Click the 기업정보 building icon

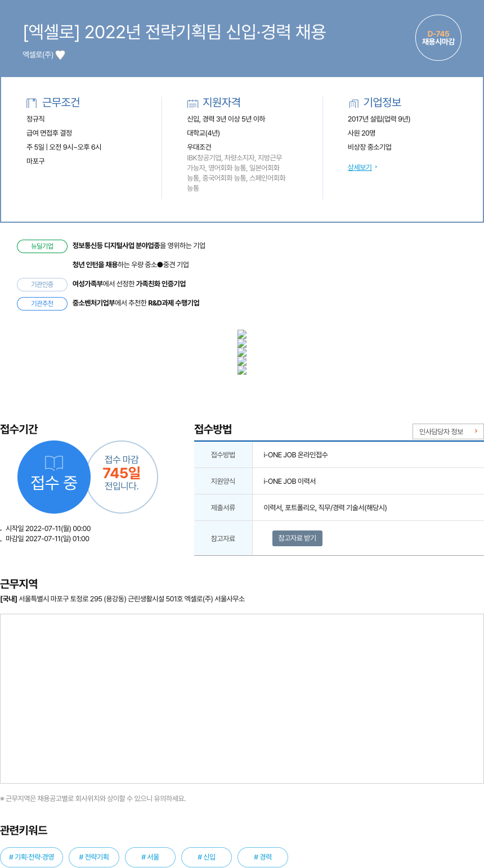coord(353,104)
